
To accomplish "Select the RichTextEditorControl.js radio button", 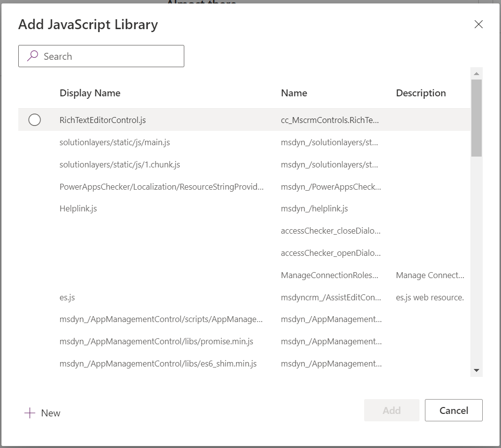I will [x=35, y=120].
